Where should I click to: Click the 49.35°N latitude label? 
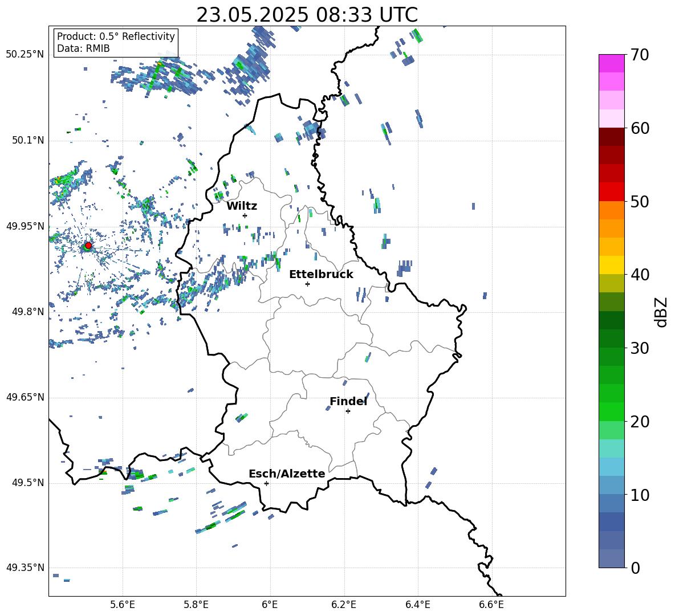[25, 568]
